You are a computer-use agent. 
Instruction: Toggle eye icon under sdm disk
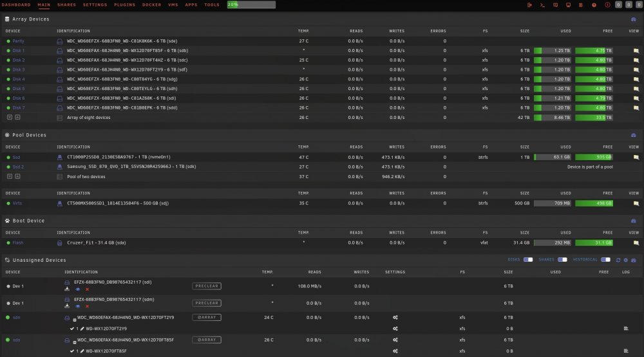point(78,306)
